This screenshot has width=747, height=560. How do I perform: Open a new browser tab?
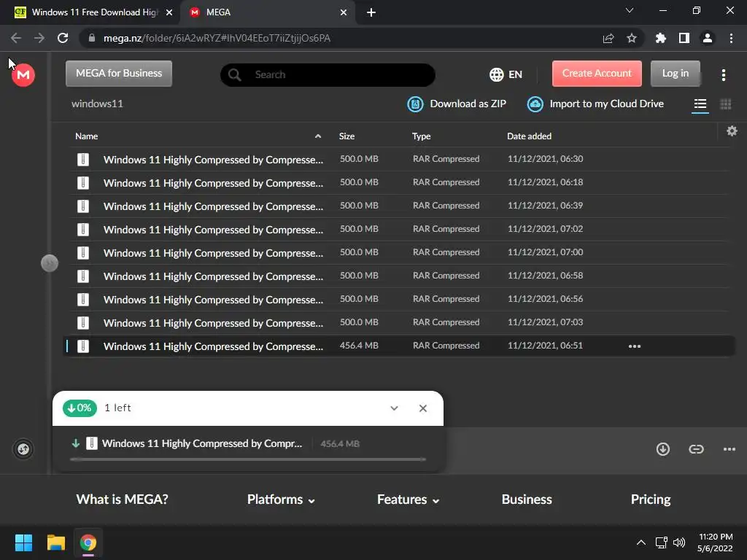tap(371, 12)
